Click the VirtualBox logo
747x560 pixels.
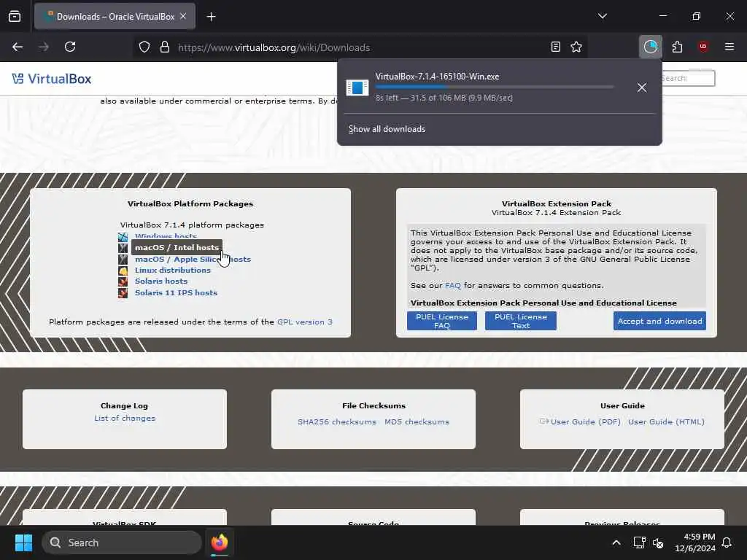click(52, 79)
